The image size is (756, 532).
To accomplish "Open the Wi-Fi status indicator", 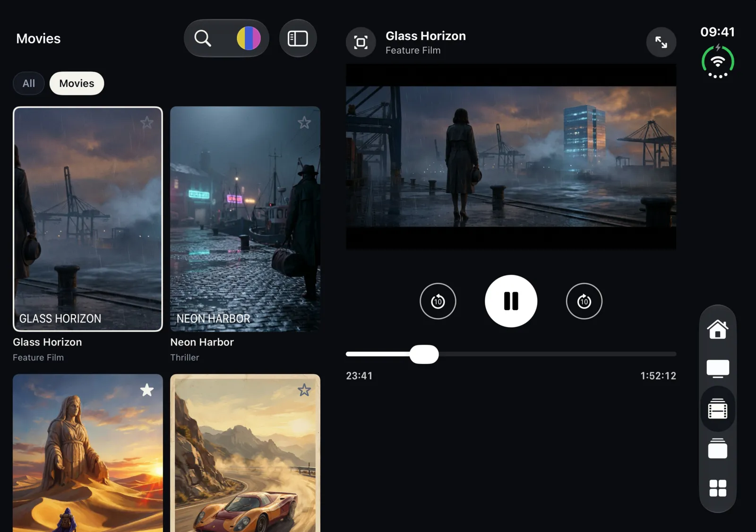I will tap(718, 62).
